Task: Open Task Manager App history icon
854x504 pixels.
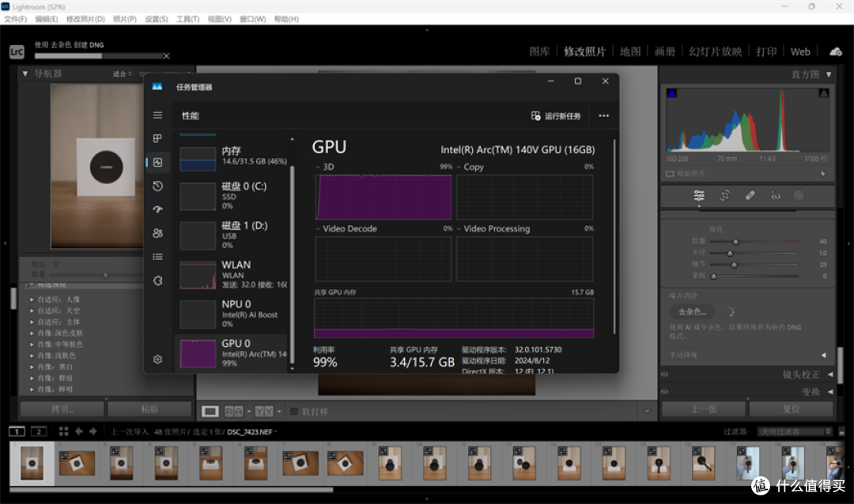Action: 157,186
